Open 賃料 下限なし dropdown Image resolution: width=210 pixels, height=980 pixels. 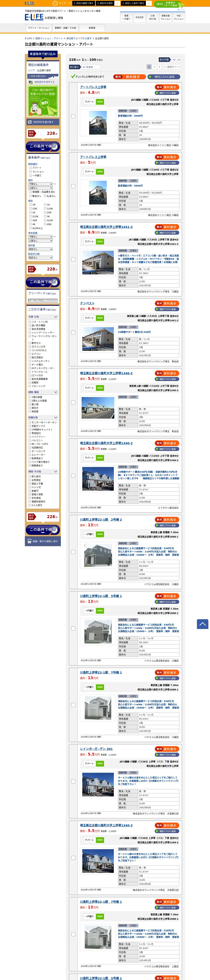tap(40, 184)
